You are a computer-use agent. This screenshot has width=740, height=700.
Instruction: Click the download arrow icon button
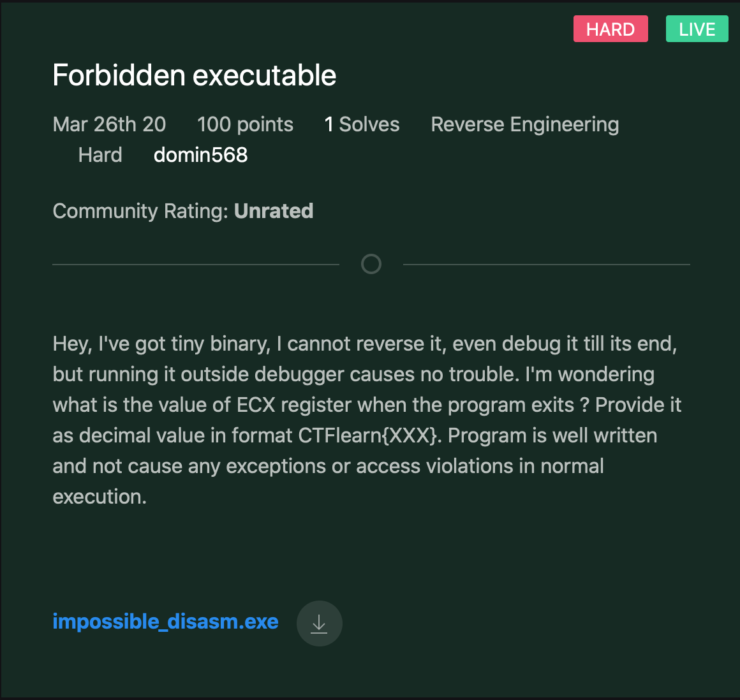click(x=319, y=623)
